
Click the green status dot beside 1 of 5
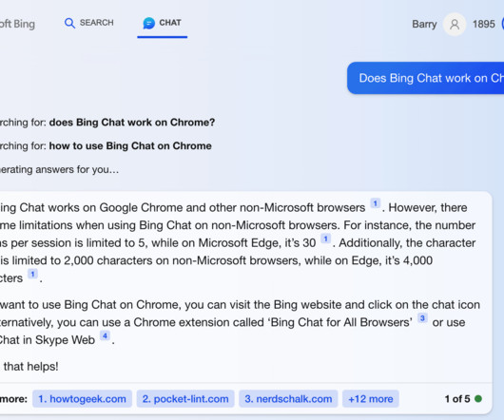(478, 399)
